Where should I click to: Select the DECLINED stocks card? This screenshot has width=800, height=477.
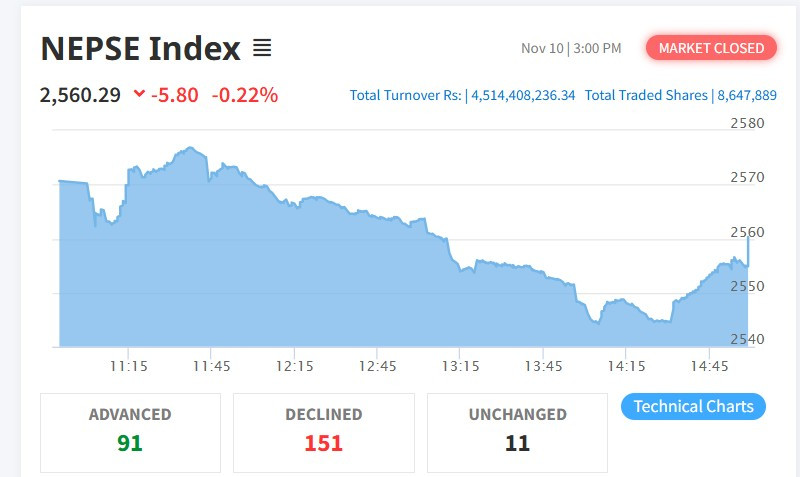point(323,432)
